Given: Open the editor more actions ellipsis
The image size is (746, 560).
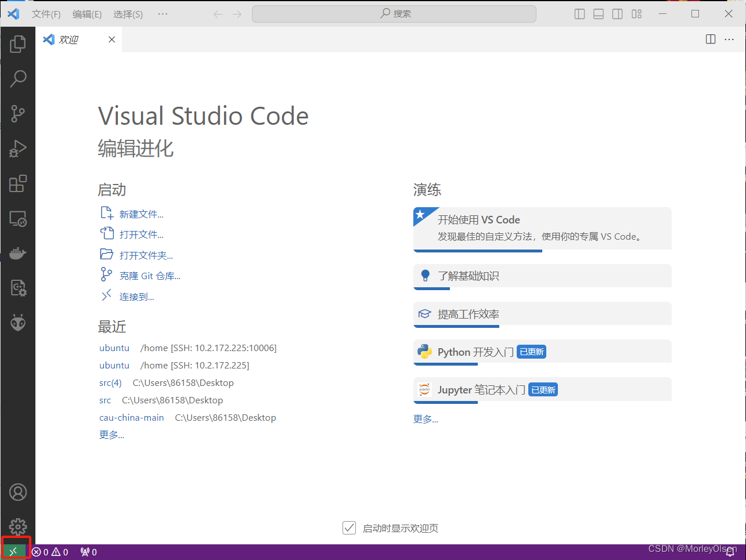Looking at the screenshot, I should [x=729, y=39].
